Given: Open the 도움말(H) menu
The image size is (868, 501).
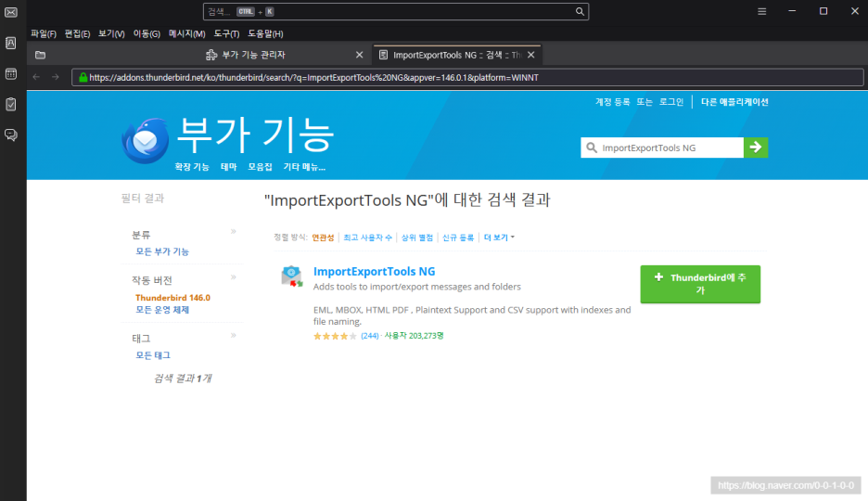Looking at the screenshot, I should [265, 33].
